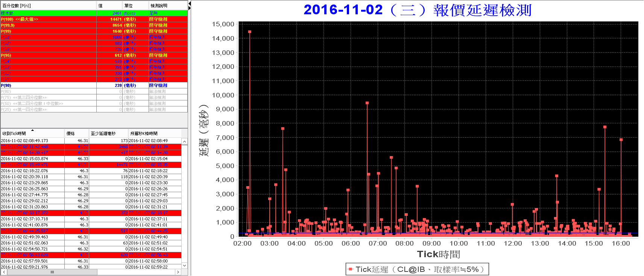This screenshot has width=644, height=276.
Task: Select the P(96) percentile row
Action: 94,49
